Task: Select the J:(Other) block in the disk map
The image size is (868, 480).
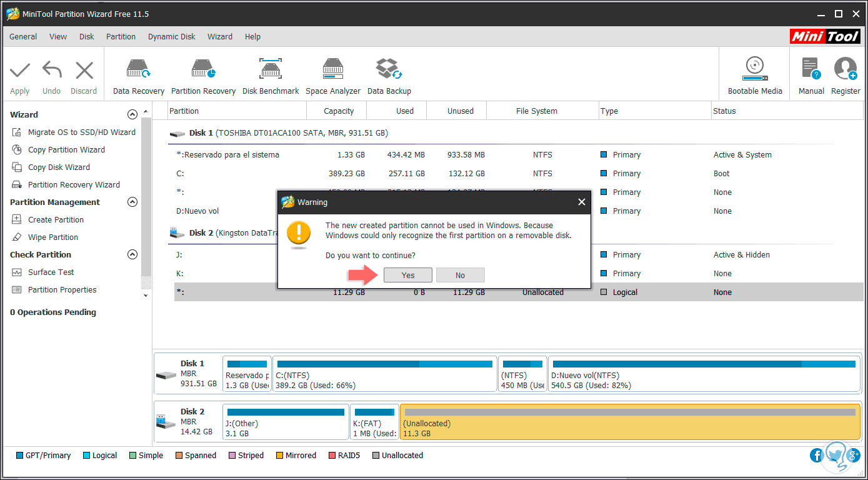Action: [x=286, y=422]
